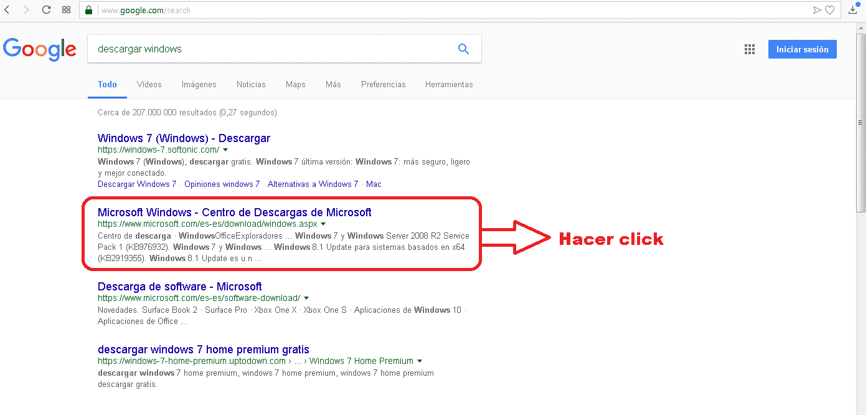This screenshot has width=868, height=415.
Task: Open the Herramientas search tools
Action: pos(448,84)
